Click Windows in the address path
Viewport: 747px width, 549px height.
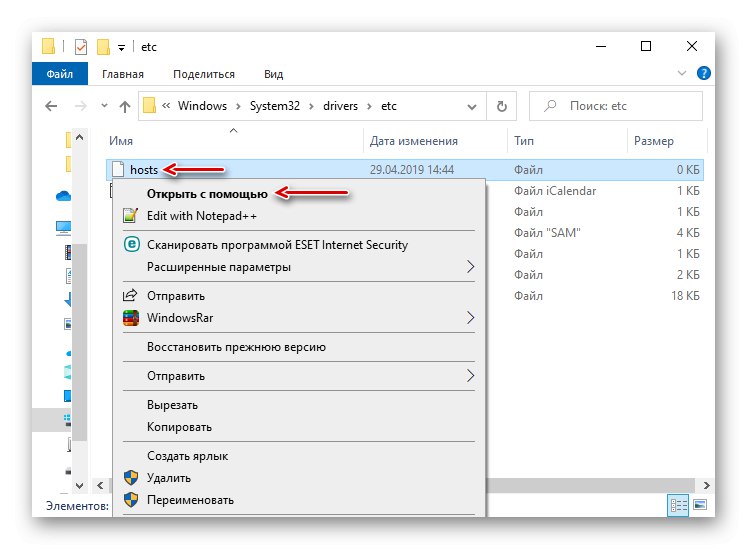pos(202,106)
